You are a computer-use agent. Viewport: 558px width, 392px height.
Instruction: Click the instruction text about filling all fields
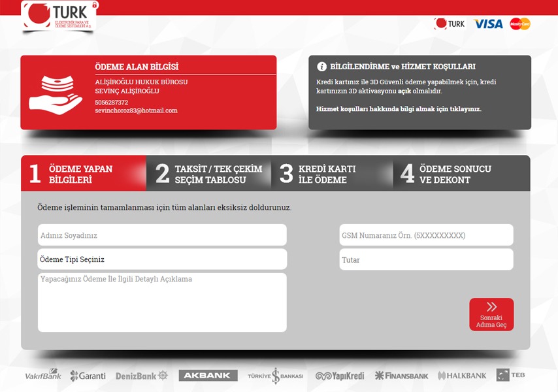[x=165, y=207]
